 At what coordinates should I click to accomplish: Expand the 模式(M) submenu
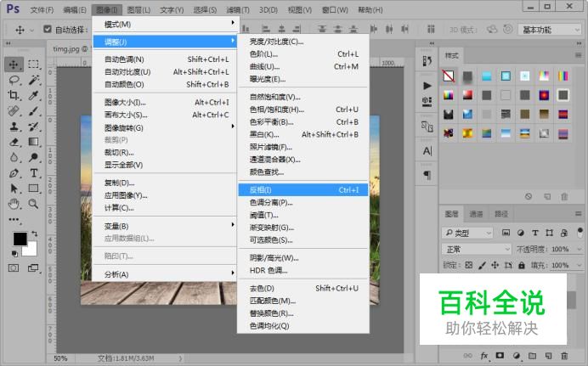165,24
